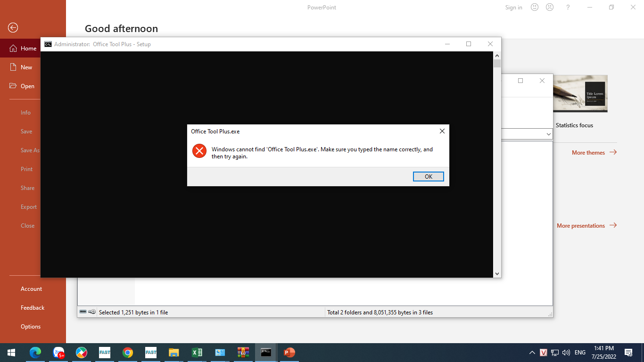Open File Explorer from taskbar
Image resolution: width=644 pixels, height=362 pixels.
point(174,353)
